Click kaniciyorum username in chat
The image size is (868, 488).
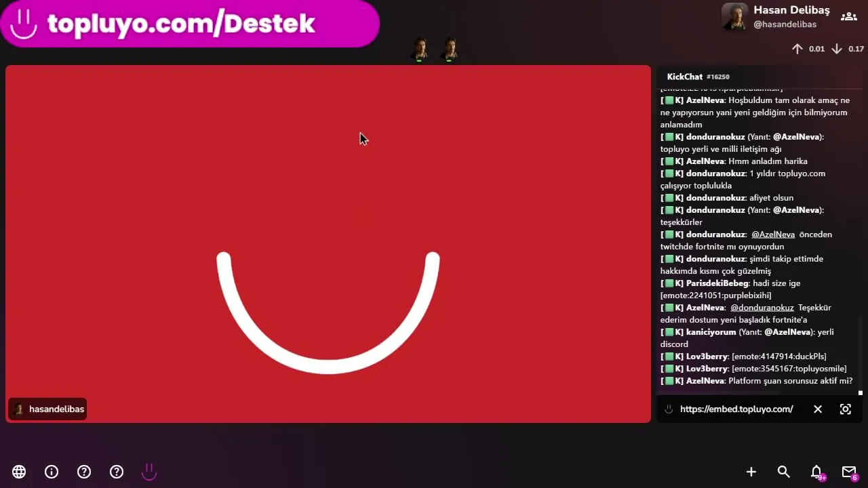[x=711, y=332]
